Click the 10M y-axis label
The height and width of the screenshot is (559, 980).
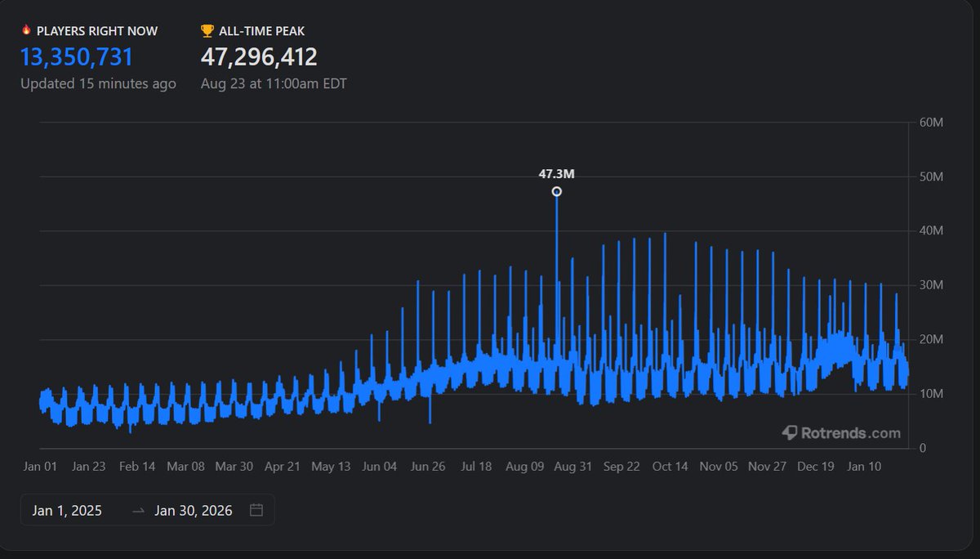pos(932,394)
